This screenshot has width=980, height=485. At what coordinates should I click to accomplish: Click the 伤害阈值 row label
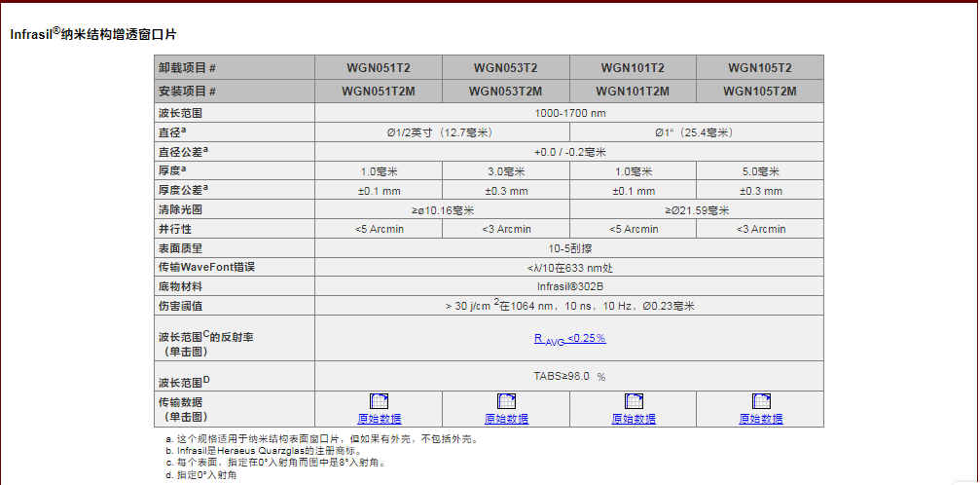point(180,306)
